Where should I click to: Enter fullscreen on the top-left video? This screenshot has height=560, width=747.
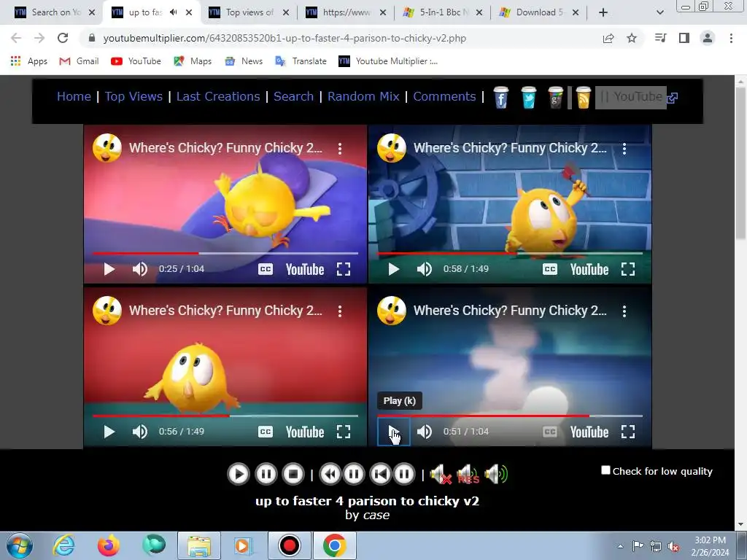pos(344,269)
